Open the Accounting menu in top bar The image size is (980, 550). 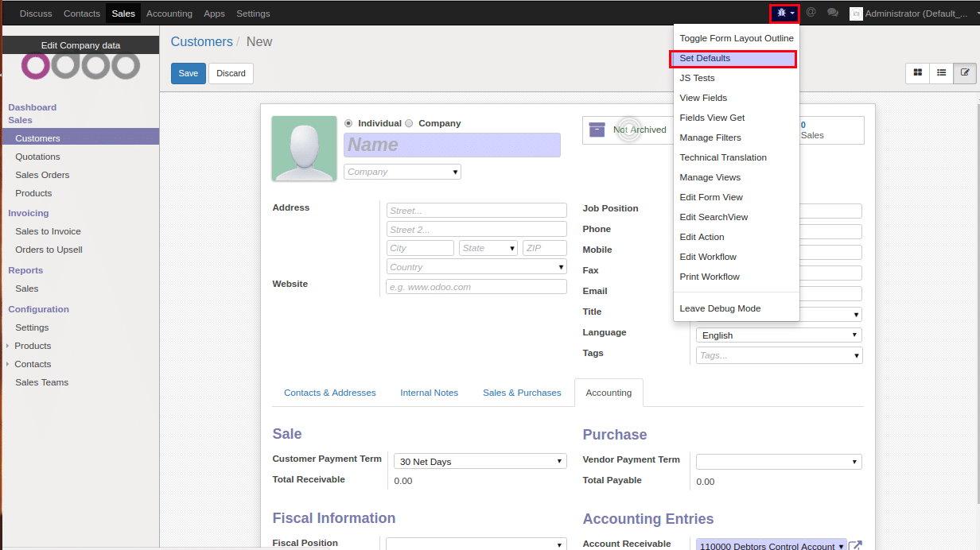169,14
